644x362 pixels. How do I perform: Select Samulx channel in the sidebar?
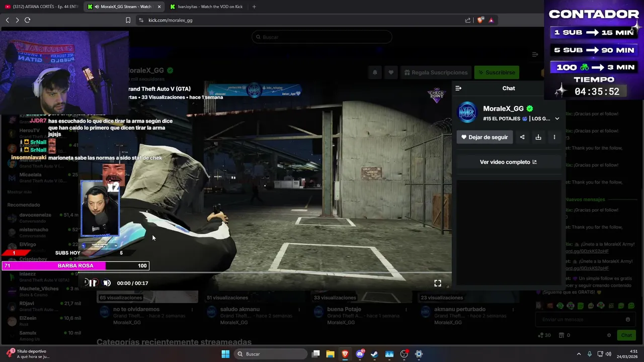(43, 335)
